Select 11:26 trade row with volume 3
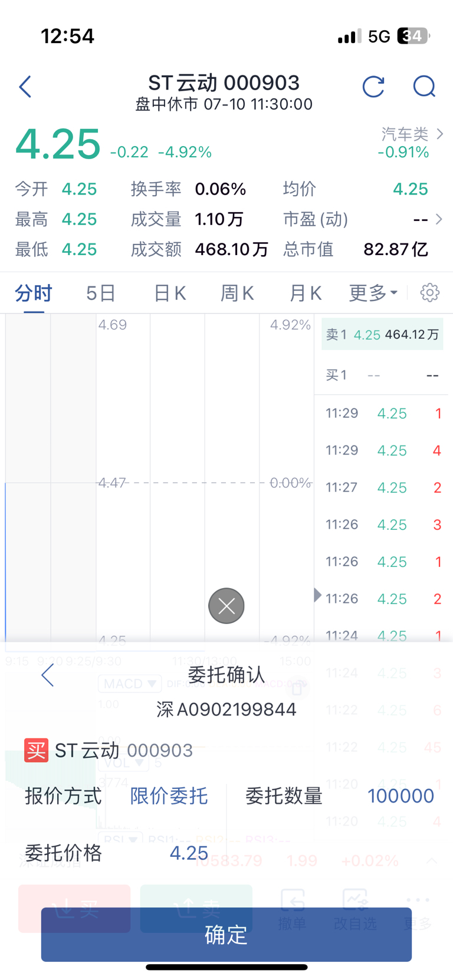The image size is (453, 980). coord(383,524)
